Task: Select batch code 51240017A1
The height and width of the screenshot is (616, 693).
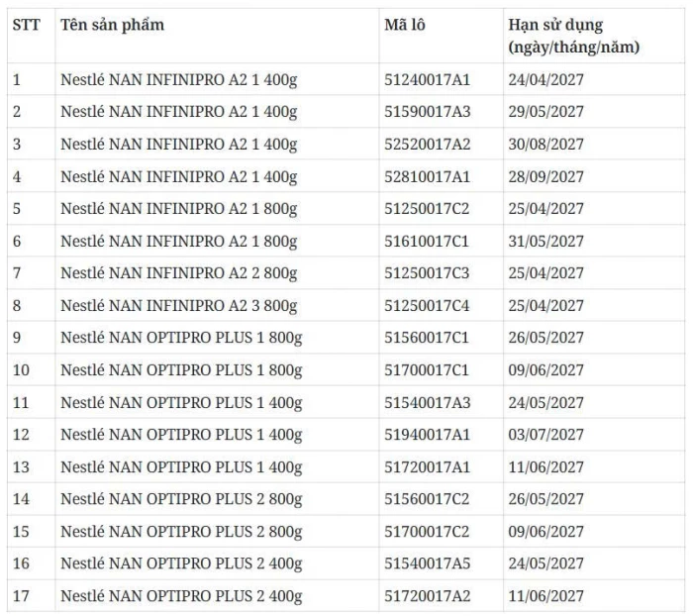Action: (x=427, y=80)
